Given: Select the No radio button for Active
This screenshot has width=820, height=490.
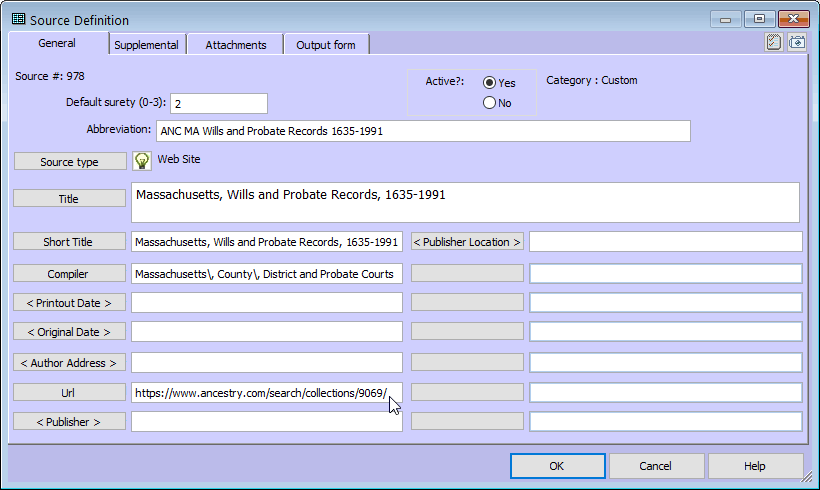Looking at the screenshot, I should (489, 102).
